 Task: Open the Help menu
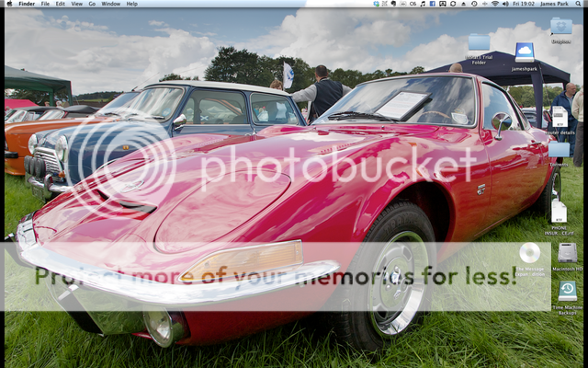(x=132, y=4)
